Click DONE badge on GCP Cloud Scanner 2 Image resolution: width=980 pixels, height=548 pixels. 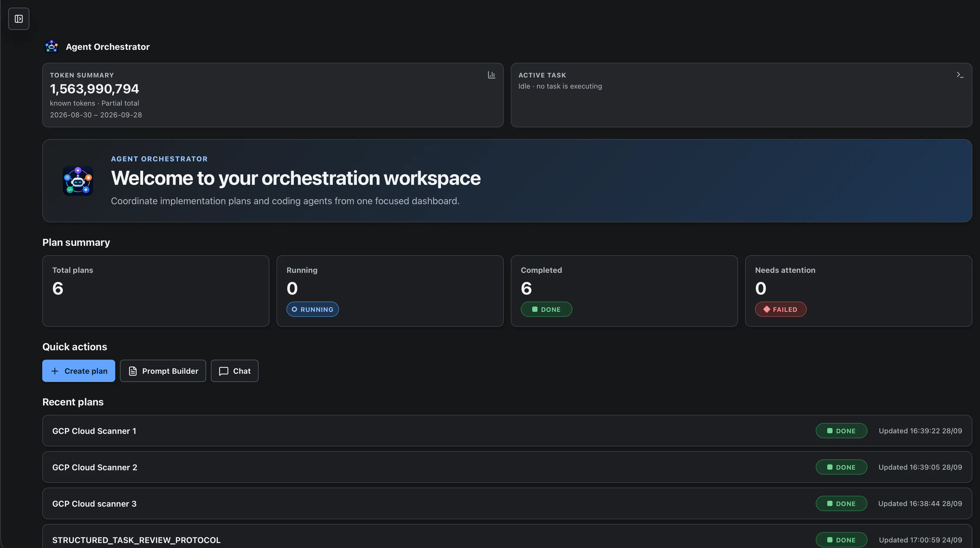point(842,467)
